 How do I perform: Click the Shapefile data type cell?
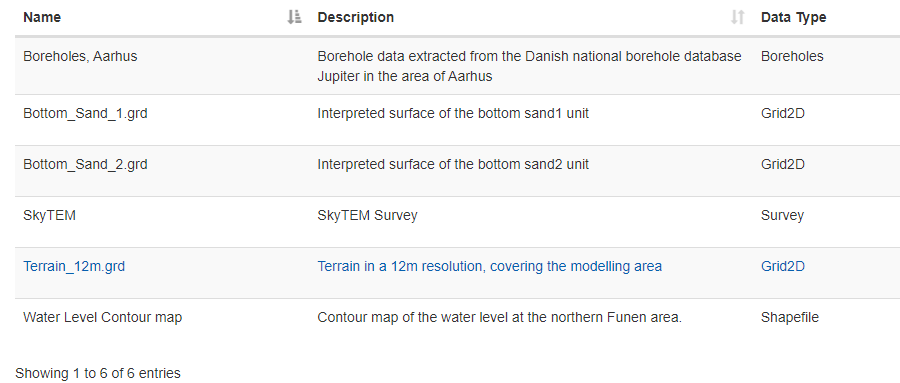(x=790, y=317)
